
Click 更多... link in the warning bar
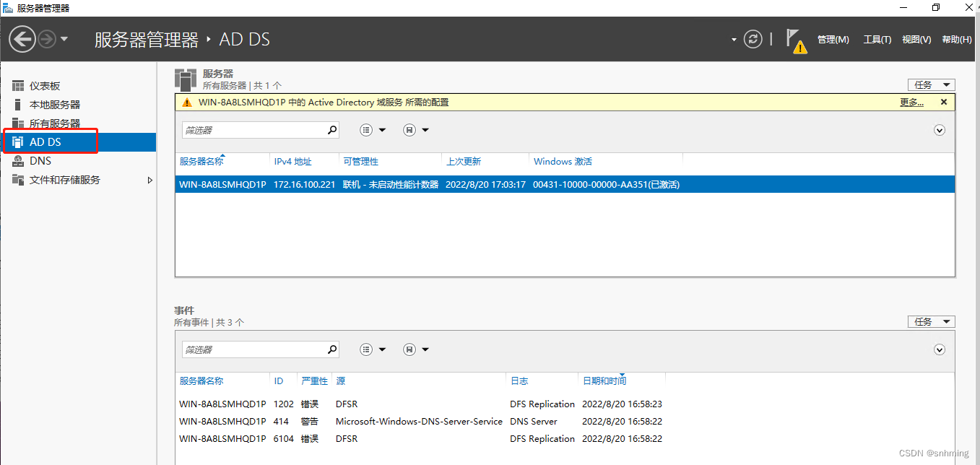[911, 103]
